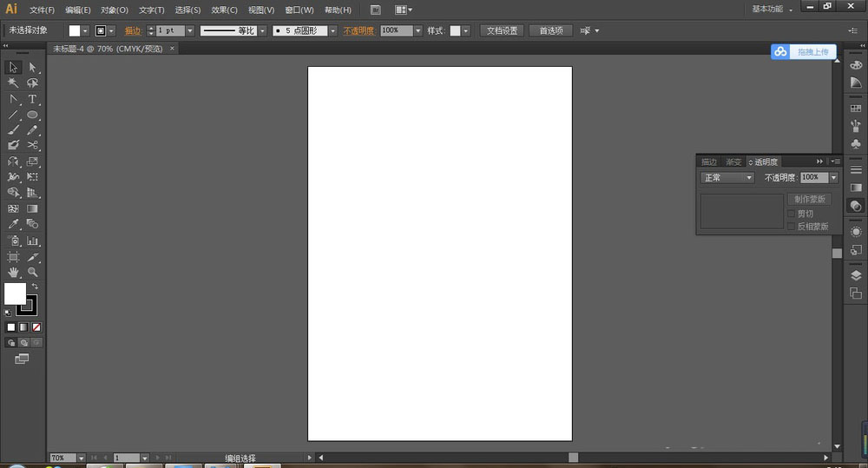Image resolution: width=868 pixels, height=468 pixels.
Task: Click the 文档设置 button
Action: pyautogui.click(x=501, y=30)
